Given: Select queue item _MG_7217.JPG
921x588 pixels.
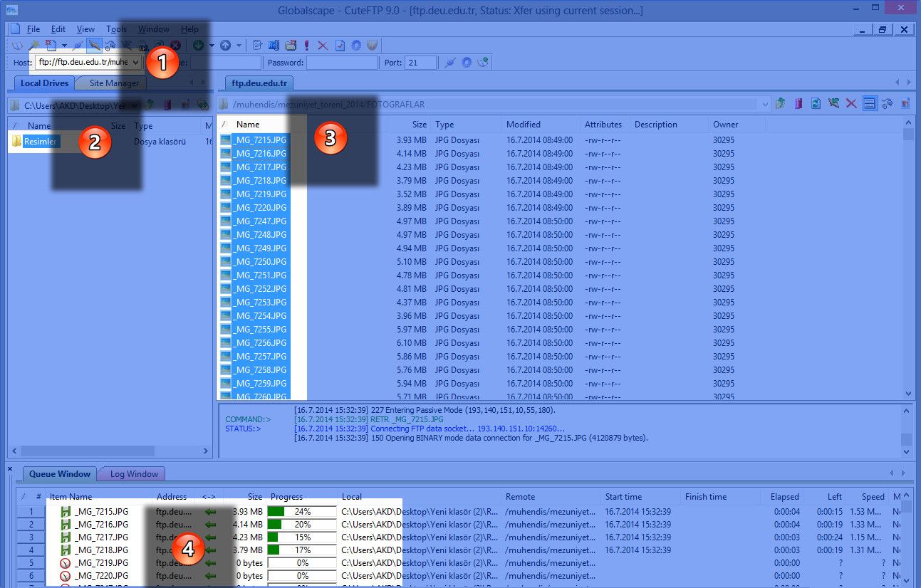Looking at the screenshot, I should point(101,537).
